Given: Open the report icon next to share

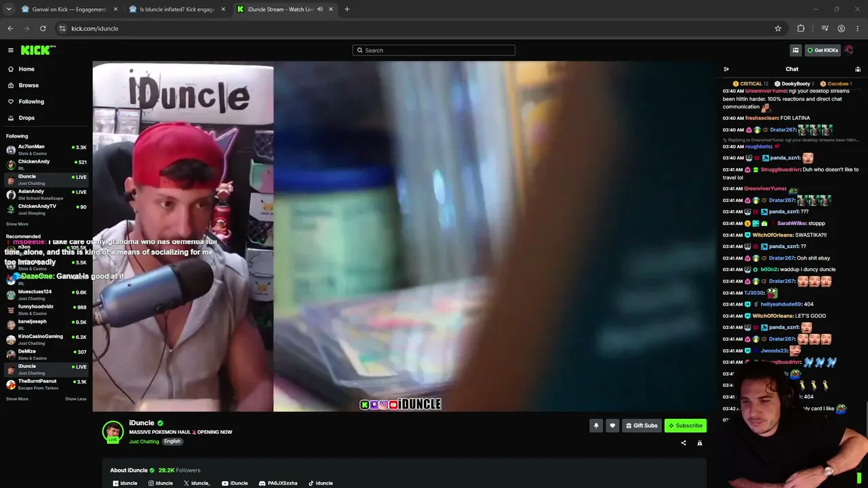Looking at the screenshot, I should pos(700,443).
